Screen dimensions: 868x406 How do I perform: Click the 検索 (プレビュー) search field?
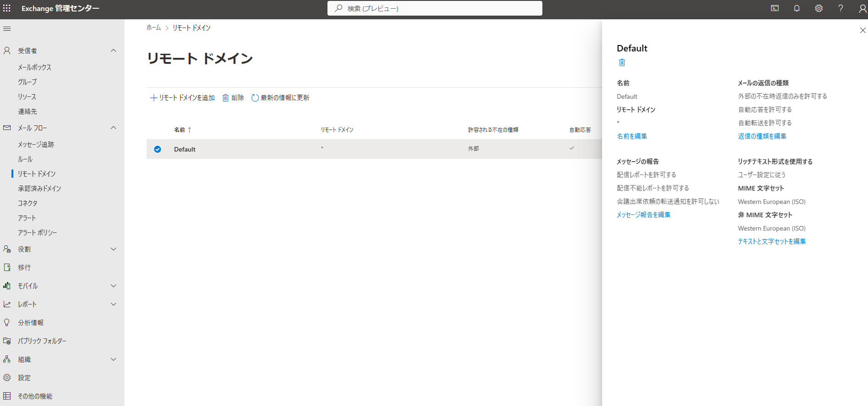pos(435,8)
